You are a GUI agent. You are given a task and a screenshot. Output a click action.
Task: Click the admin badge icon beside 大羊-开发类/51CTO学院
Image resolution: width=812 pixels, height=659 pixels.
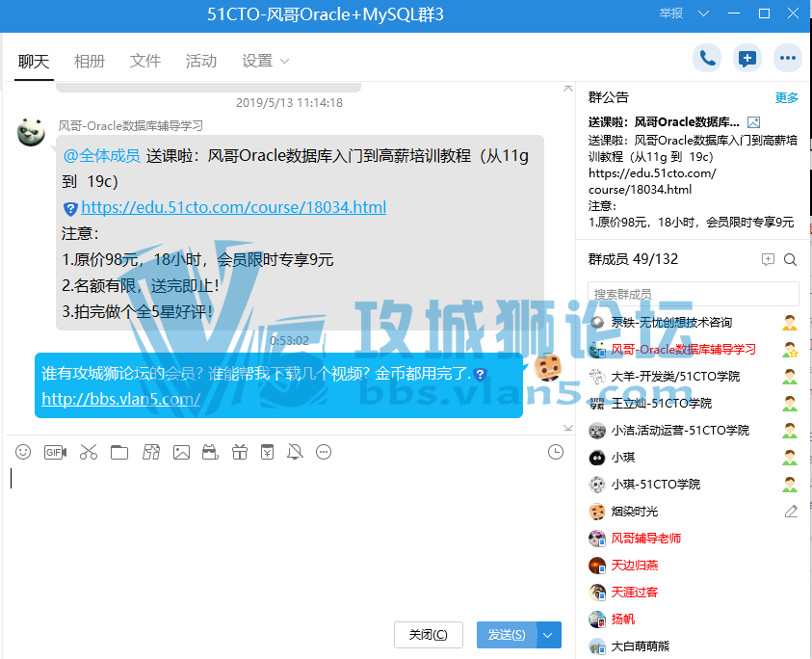(790, 376)
